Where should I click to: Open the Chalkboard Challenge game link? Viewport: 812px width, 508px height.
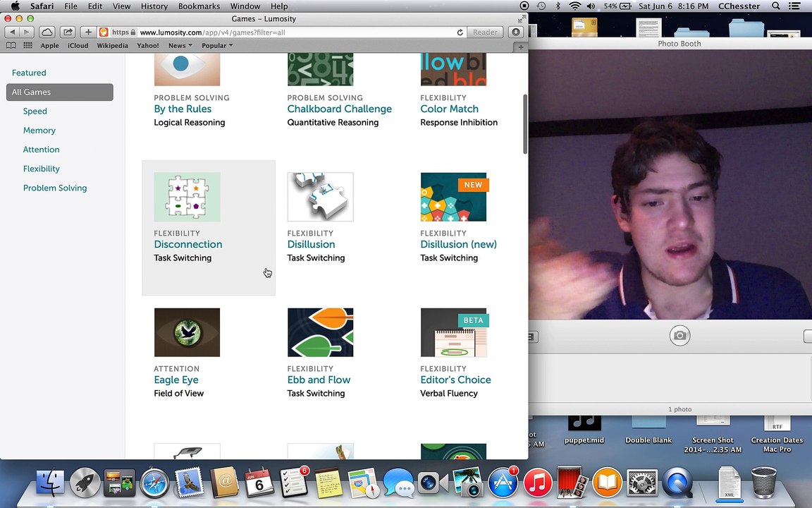pos(339,109)
